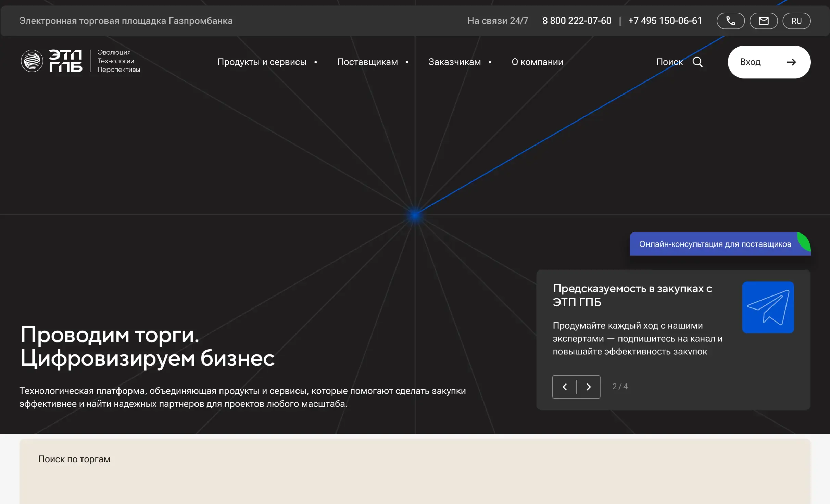Open the О компании page
The width and height of the screenshot is (830, 504).
pos(537,62)
